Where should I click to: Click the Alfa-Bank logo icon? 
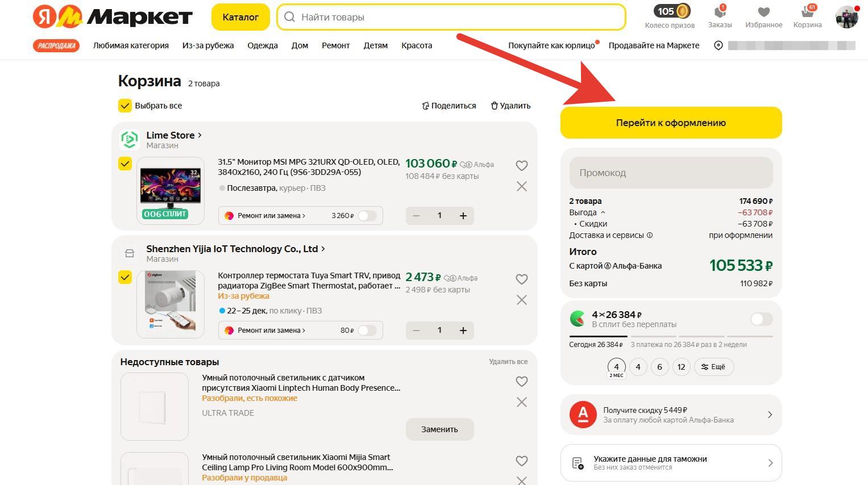583,415
